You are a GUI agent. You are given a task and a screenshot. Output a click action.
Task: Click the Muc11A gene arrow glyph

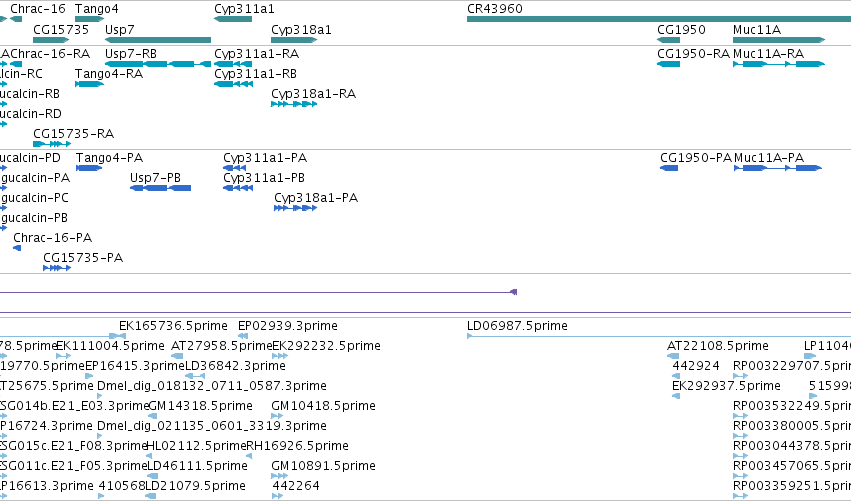click(x=779, y=40)
